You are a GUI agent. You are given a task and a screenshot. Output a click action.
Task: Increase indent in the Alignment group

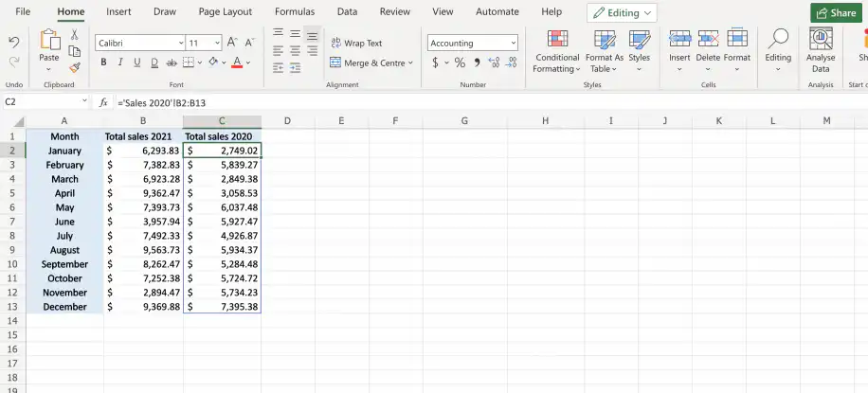coord(295,68)
